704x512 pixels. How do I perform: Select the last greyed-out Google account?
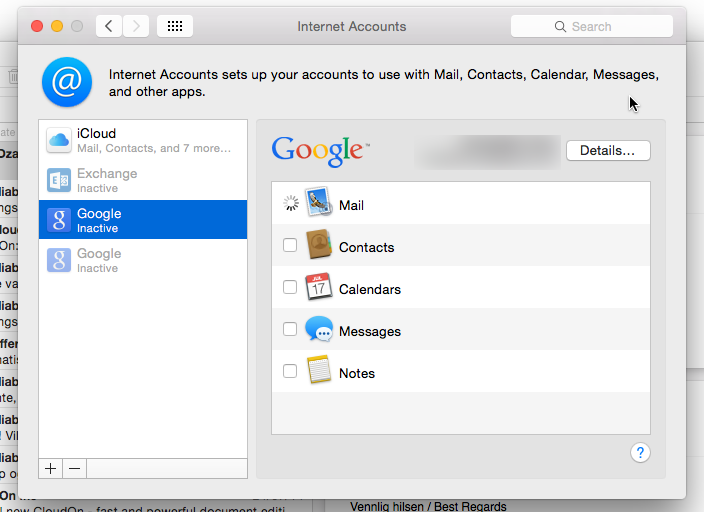click(x=143, y=260)
